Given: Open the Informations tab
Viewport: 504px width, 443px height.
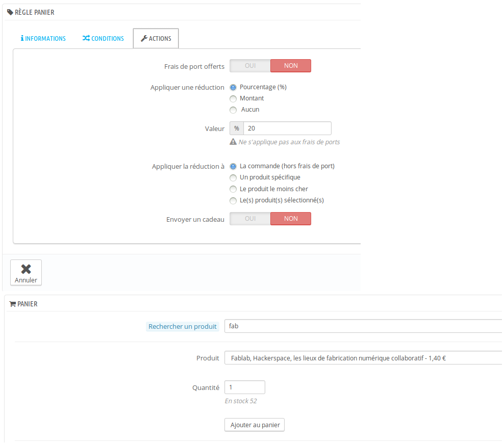Looking at the screenshot, I should (43, 39).
